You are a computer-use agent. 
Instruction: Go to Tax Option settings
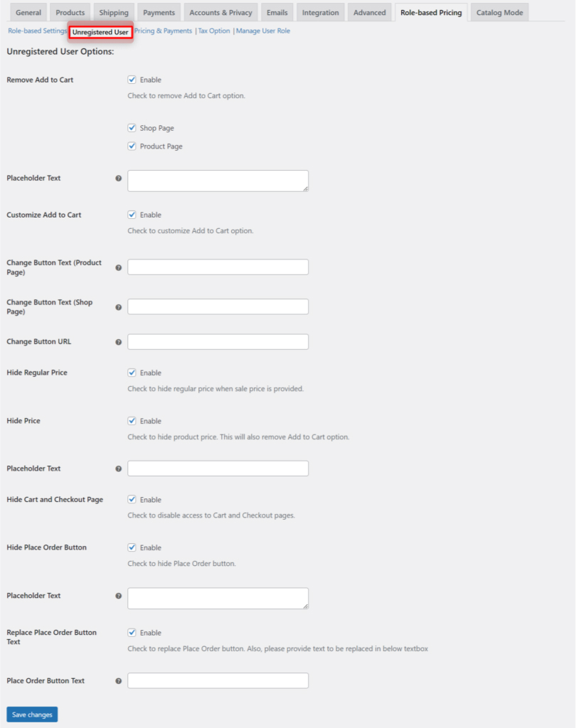[213, 31]
